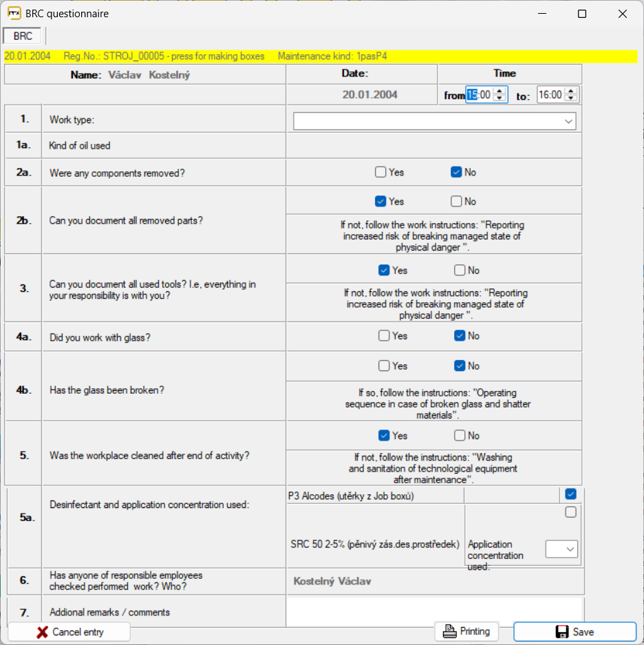Click the Kind of oil used value cell
Image resolution: width=644 pixels, height=645 pixels.
(x=434, y=146)
